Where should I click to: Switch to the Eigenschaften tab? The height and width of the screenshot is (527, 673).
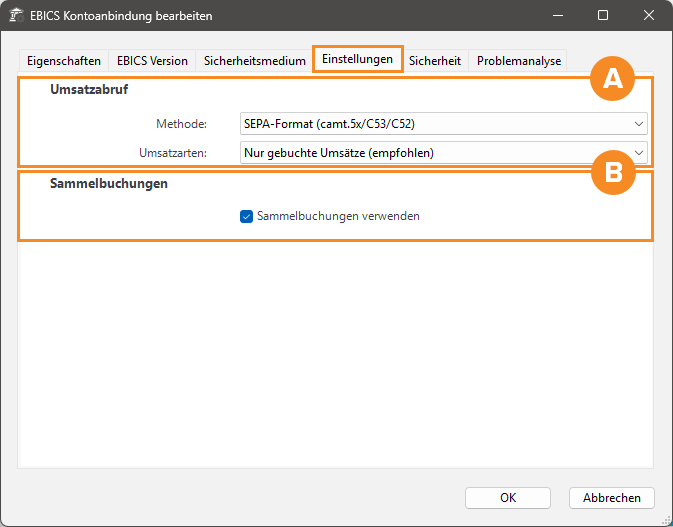coord(64,61)
